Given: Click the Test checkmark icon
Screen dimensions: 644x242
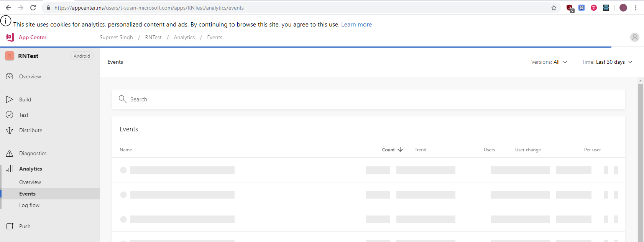Looking at the screenshot, I should pyautogui.click(x=10, y=114).
